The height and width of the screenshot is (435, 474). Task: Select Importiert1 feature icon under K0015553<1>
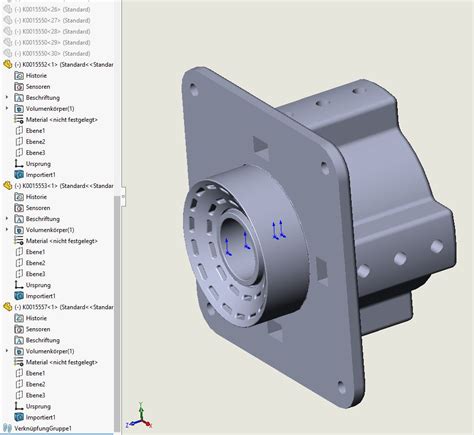19,296
